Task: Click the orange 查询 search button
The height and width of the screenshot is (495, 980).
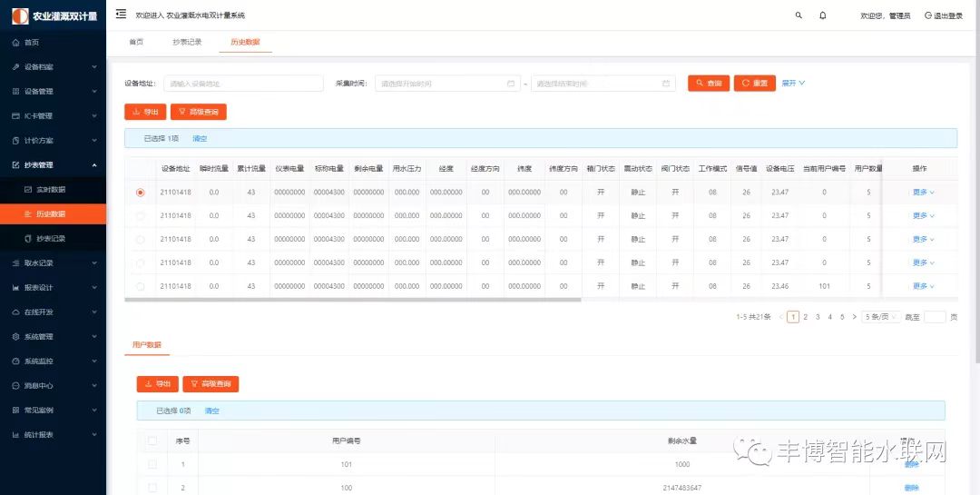Action: coord(708,84)
